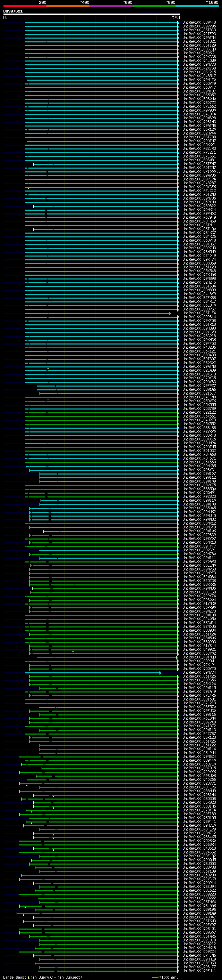Select the UniRef100_B9MTB7 label
Image resolution: width=222 pixels, height=980 pixels.
point(199,91)
